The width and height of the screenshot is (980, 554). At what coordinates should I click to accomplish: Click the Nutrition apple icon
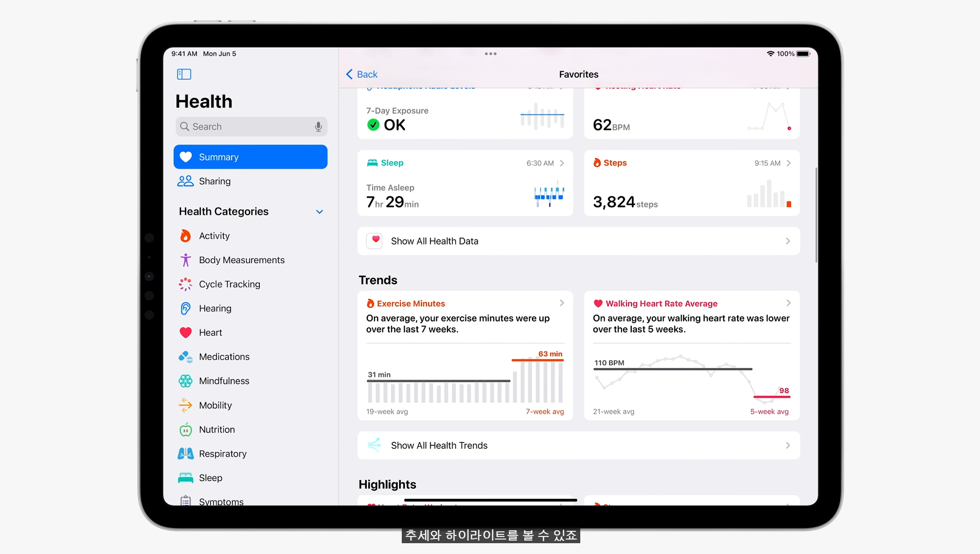coord(185,429)
